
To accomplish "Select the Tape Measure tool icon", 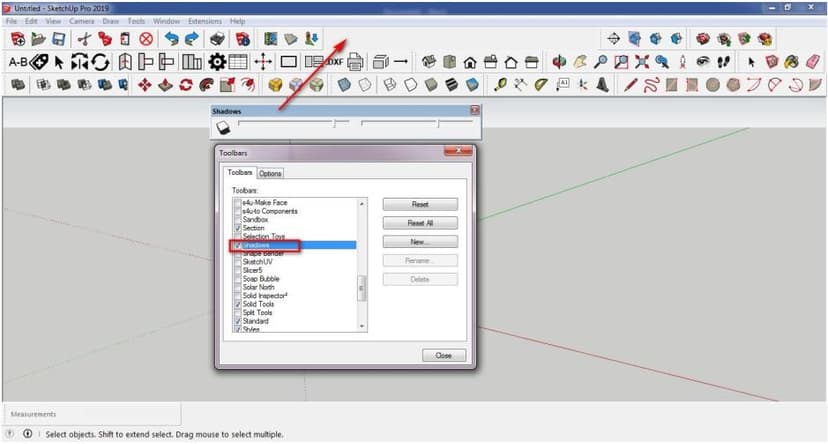I will click(500, 84).
